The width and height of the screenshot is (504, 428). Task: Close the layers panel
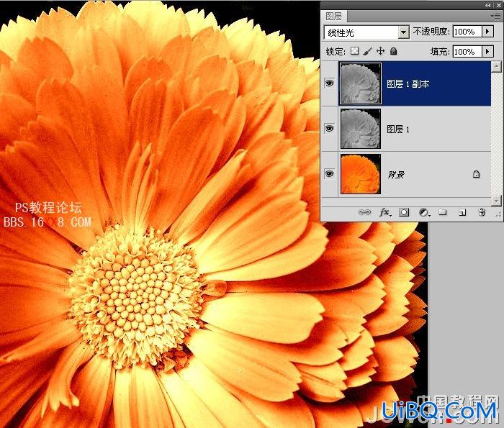click(498, 5)
